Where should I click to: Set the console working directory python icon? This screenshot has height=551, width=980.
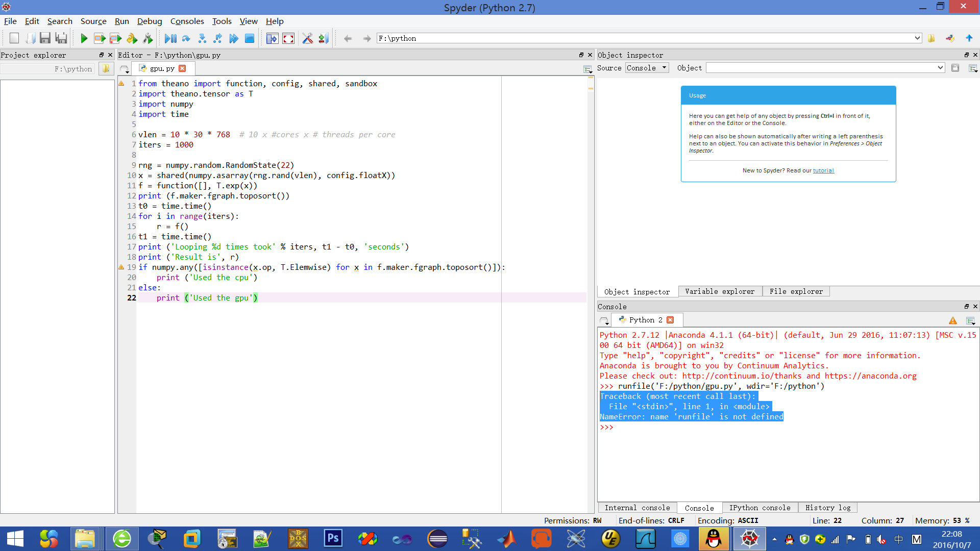pyautogui.click(x=950, y=38)
